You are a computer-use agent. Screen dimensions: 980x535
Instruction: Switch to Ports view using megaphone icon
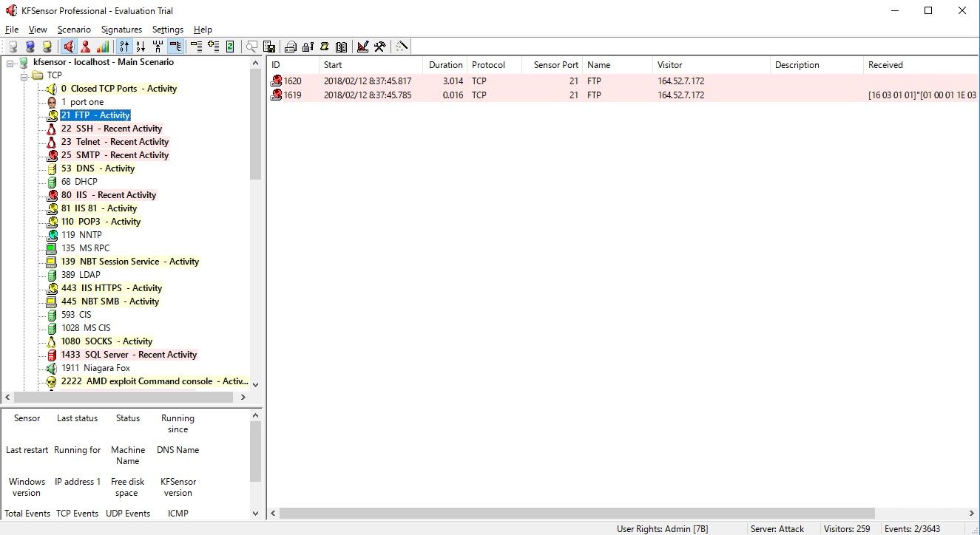click(69, 47)
